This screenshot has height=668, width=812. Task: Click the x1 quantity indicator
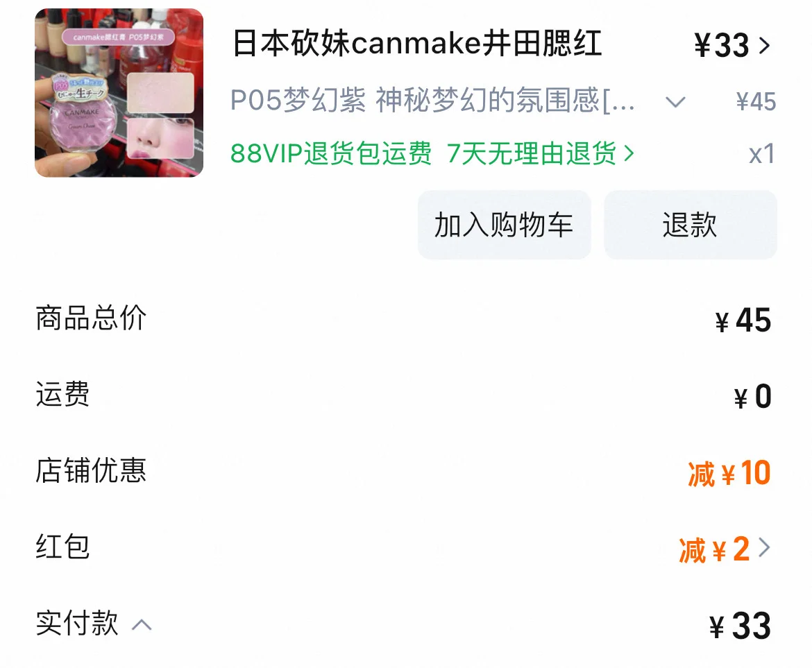tap(762, 154)
